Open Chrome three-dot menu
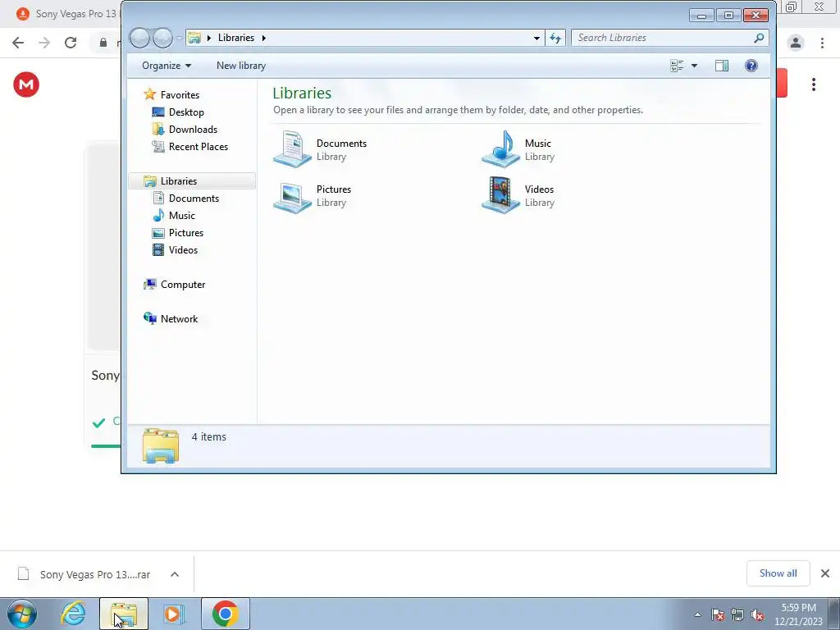The width and height of the screenshot is (840, 630). pyautogui.click(x=822, y=43)
